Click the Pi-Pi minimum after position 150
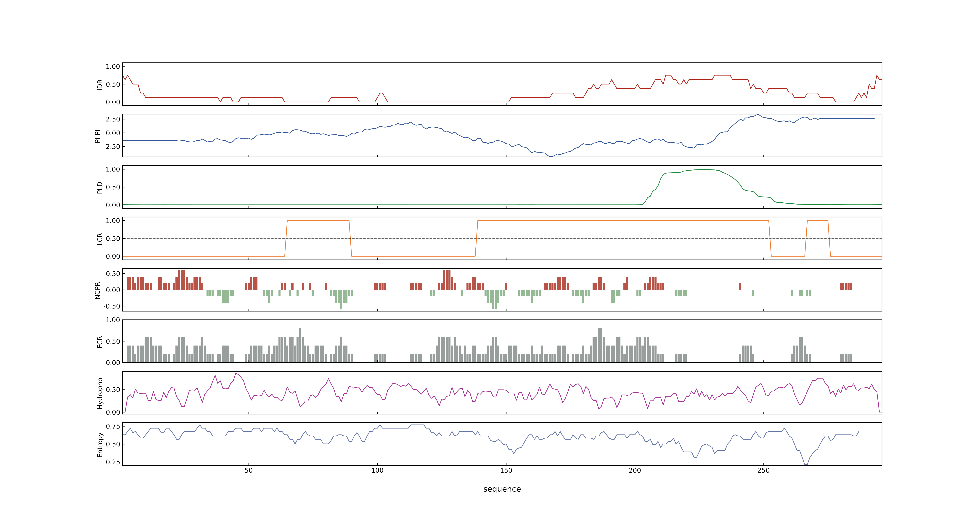This screenshot has width=980, height=523. coord(551,156)
